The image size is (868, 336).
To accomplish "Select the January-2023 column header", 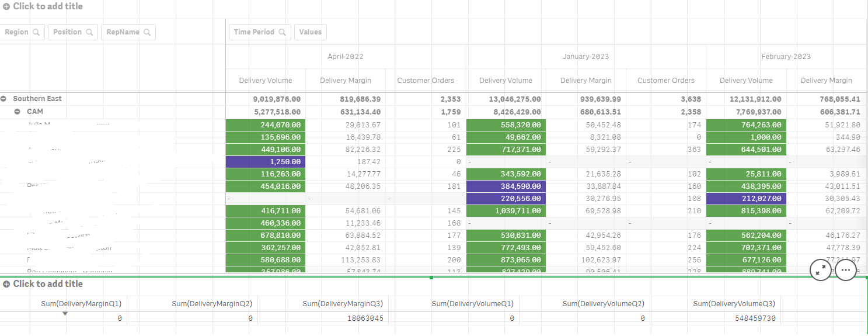I will (x=585, y=57).
